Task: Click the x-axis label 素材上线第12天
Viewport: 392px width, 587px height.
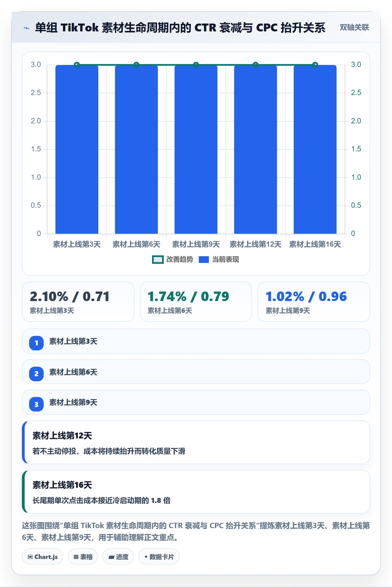Action: (255, 244)
